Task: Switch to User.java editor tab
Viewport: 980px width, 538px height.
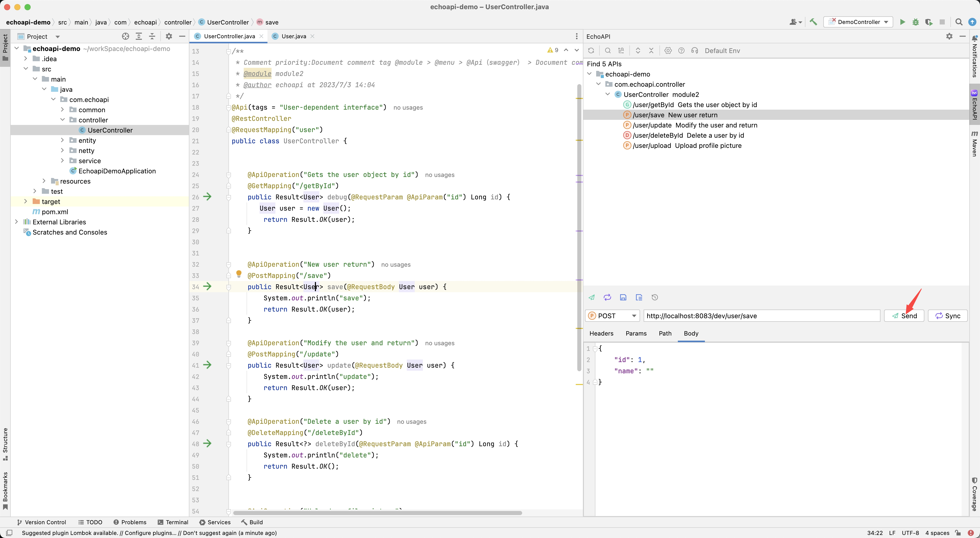Action: [x=293, y=36]
